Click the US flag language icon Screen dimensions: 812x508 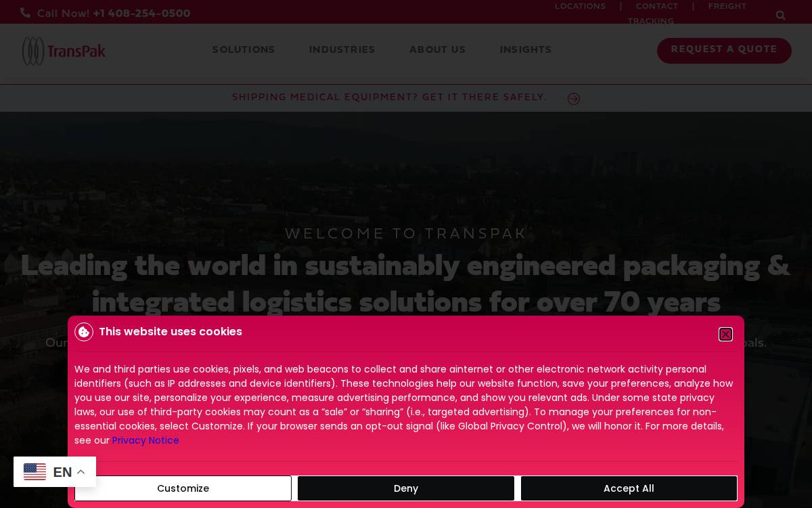click(35, 471)
